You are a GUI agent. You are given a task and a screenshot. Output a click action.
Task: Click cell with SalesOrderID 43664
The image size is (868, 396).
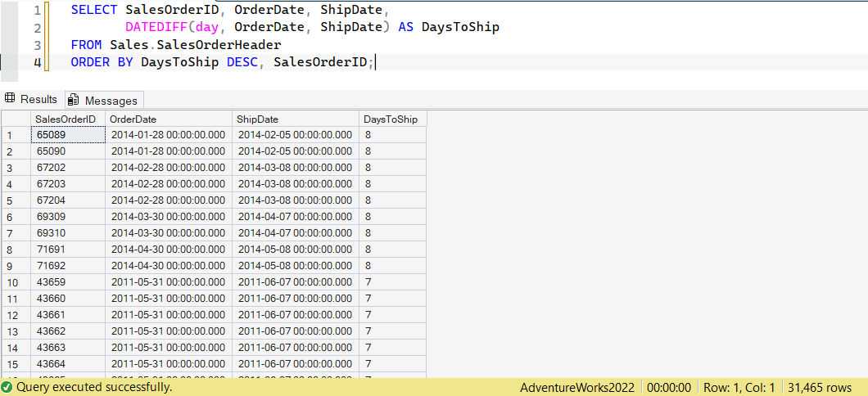pos(67,364)
